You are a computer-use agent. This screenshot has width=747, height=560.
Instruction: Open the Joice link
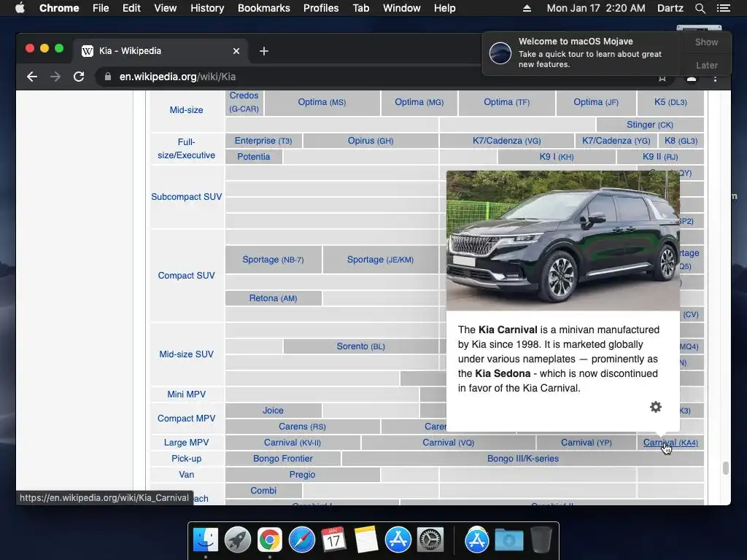click(273, 410)
